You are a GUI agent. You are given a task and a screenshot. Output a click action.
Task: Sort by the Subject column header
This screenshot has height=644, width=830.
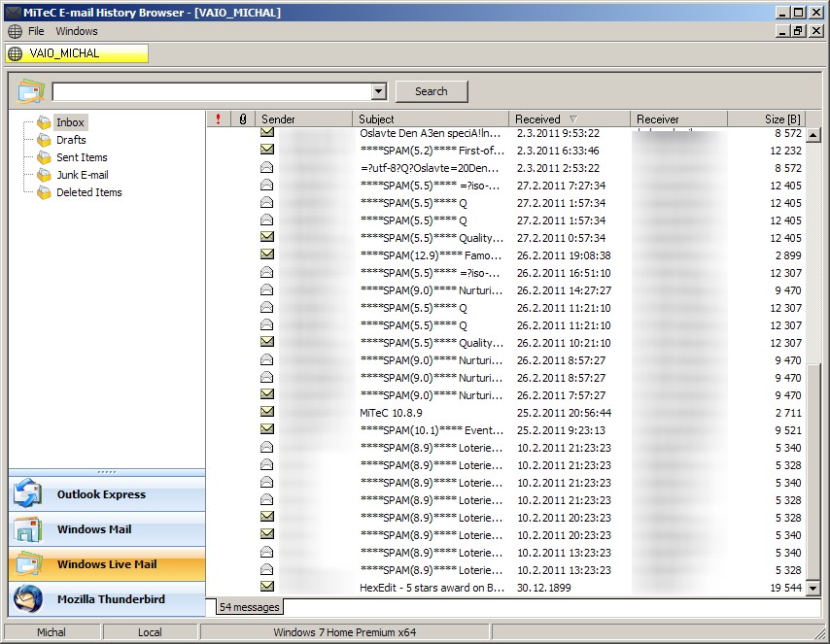coord(431,119)
